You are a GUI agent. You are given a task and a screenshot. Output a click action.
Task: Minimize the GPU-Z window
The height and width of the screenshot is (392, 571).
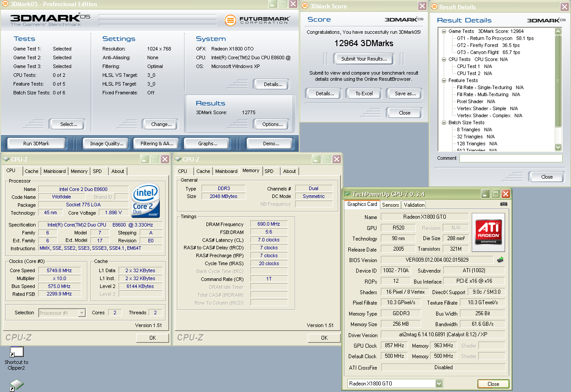coord(485,194)
